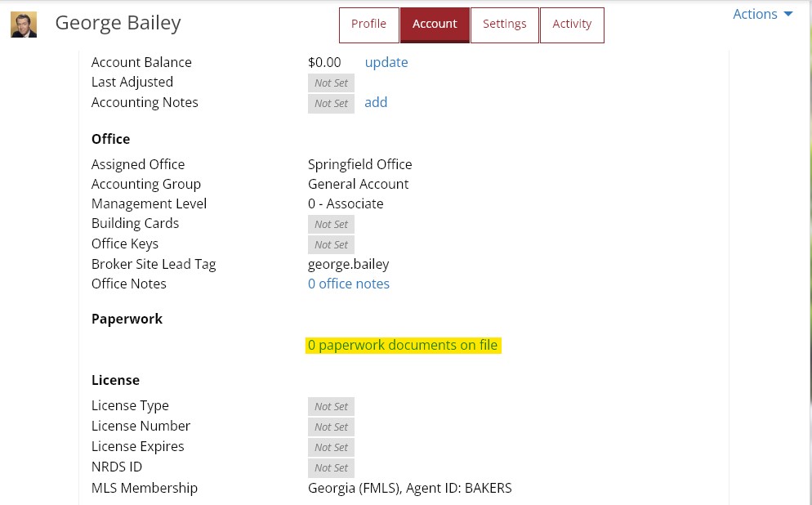Open the Settings tab
This screenshot has width=812, height=505.
504,24
